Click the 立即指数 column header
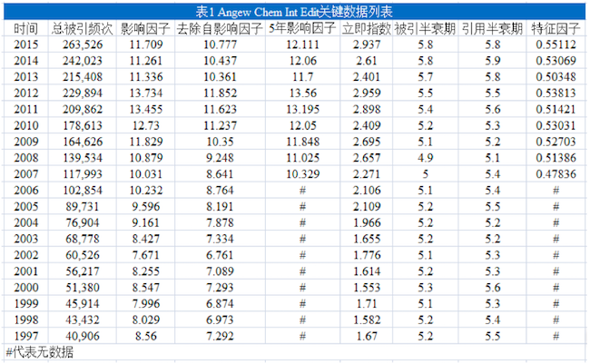 tap(367, 28)
